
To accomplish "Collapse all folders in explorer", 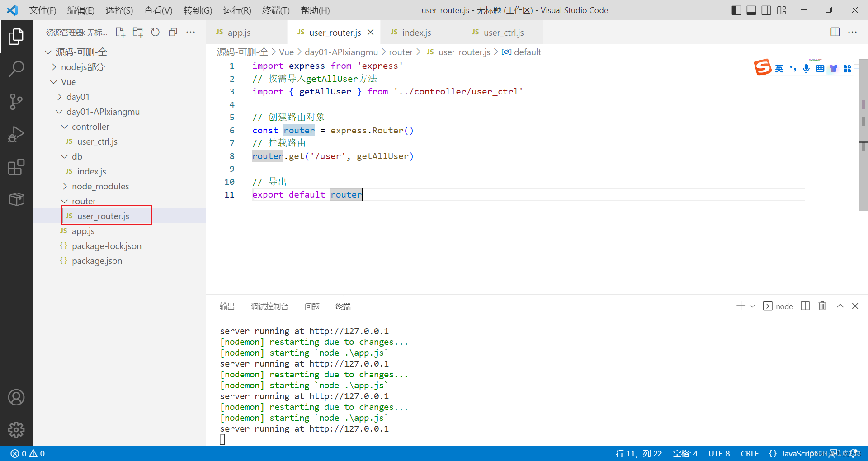I will tap(173, 32).
